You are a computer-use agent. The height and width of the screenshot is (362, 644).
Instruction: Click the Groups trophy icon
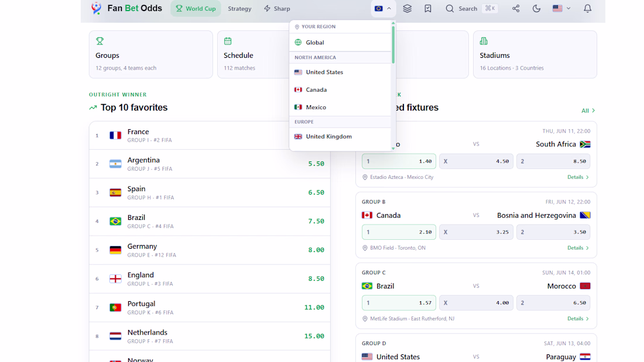[x=100, y=41]
